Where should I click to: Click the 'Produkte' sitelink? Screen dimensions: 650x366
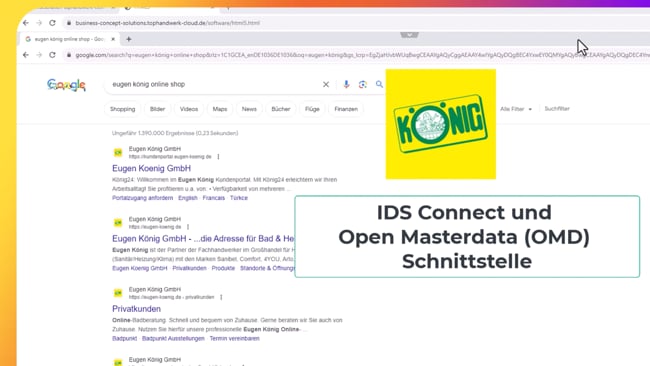click(223, 268)
